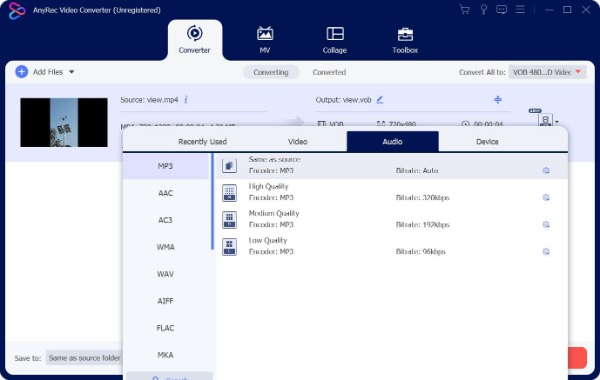The image size is (600, 380).
Task: Open the MV tab
Action: [265, 40]
